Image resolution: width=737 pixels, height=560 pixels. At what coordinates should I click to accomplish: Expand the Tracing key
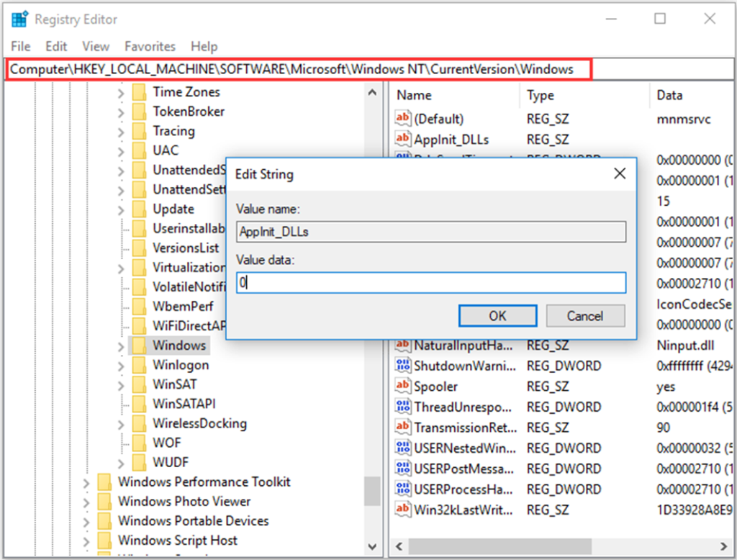pos(121,132)
